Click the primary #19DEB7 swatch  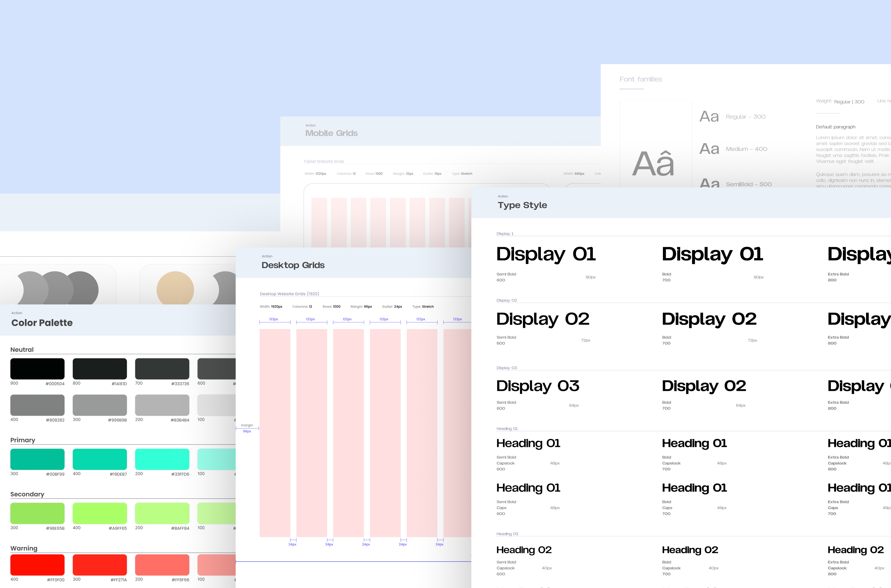pyautogui.click(x=99, y=459)
